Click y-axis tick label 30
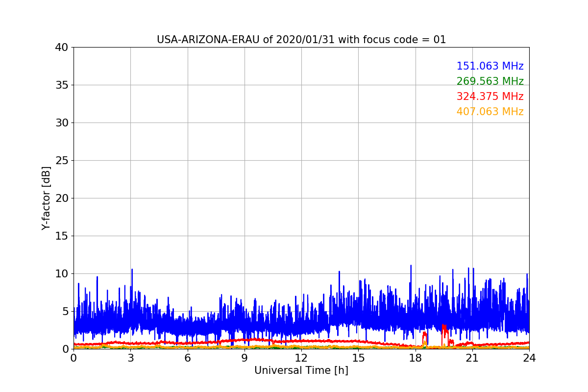The height and width of the screenshot is (392, 588). click(62, 123)
